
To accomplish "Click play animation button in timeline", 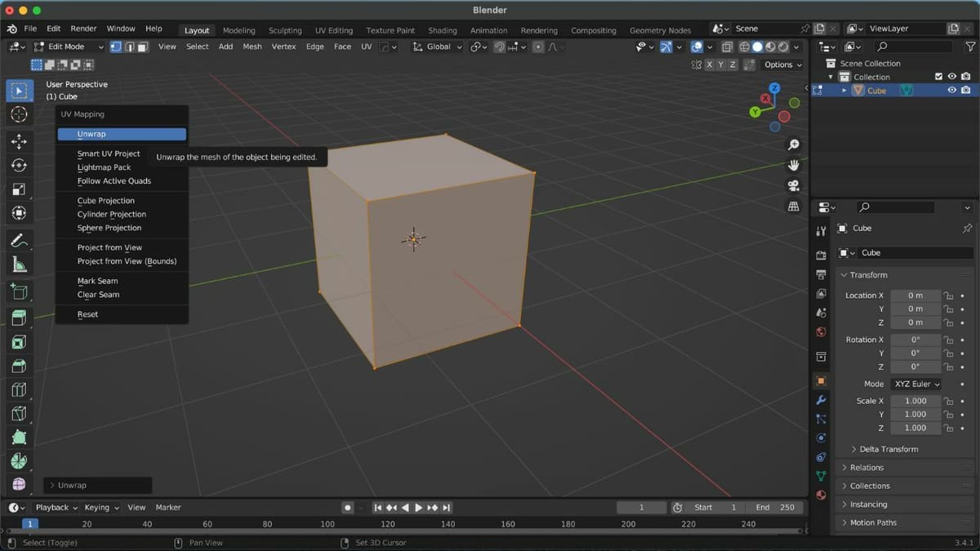I will pyautogui.click(x=419, y=508).
